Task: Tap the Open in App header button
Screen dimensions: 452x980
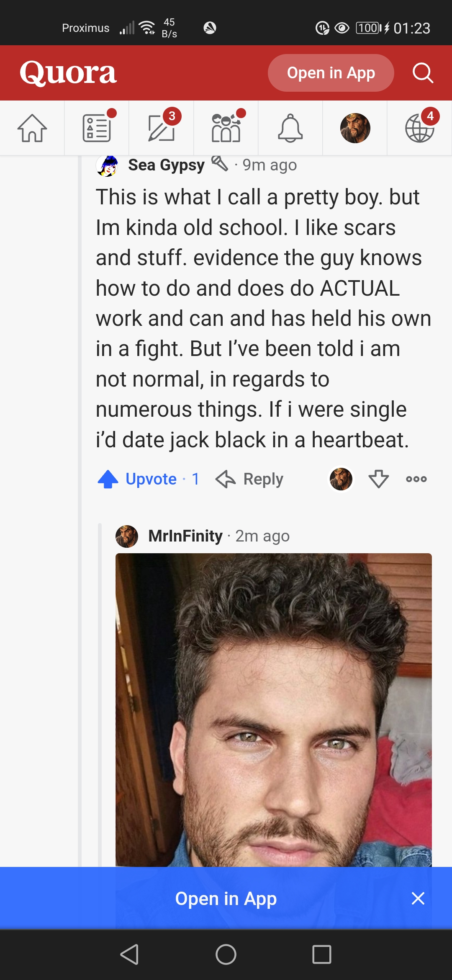Action: click(331, 73)
